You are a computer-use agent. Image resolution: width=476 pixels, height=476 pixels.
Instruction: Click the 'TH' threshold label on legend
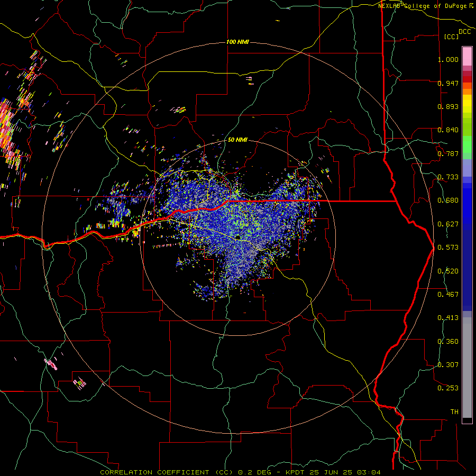point(454,412)
